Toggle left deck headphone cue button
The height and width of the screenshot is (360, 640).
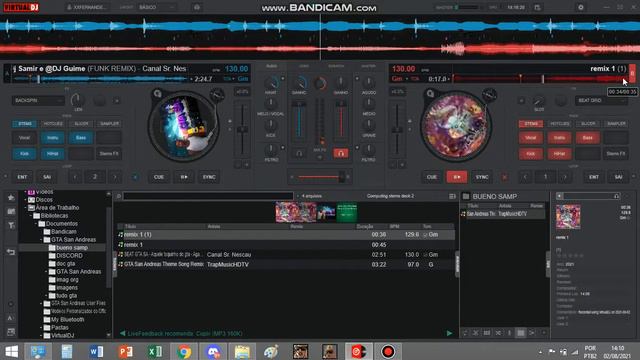pos(299,153)
